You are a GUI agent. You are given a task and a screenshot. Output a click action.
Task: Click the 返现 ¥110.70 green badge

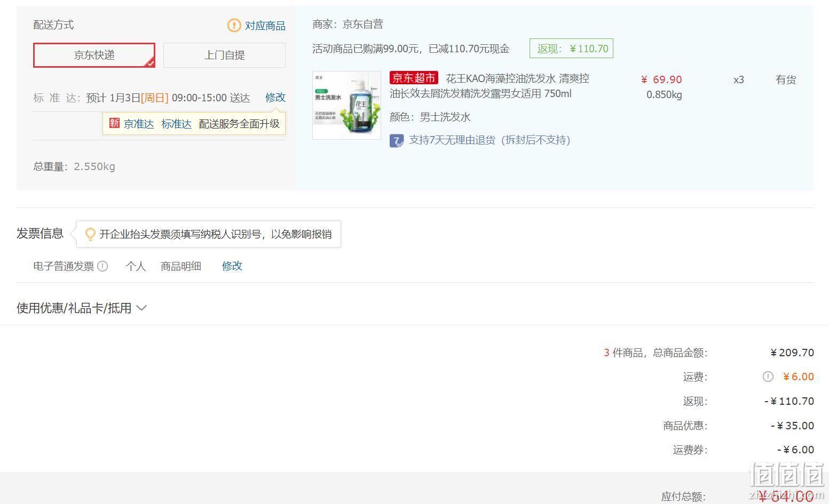571,49
